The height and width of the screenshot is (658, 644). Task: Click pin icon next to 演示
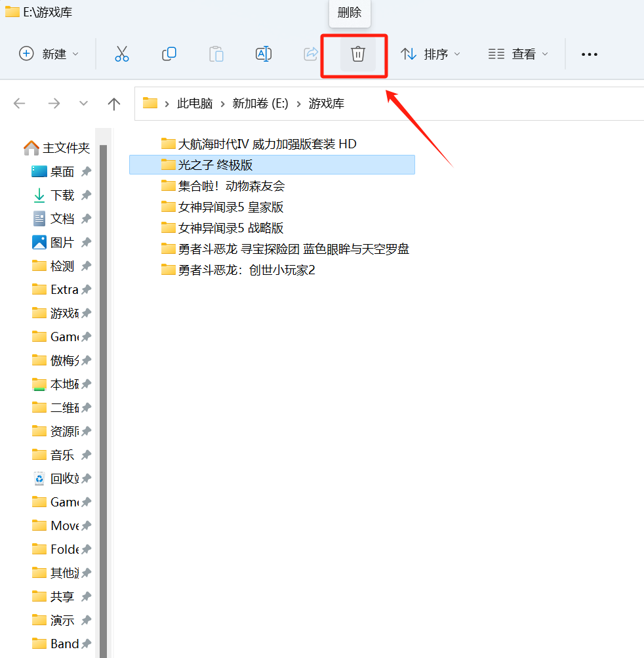coord(87,619)
